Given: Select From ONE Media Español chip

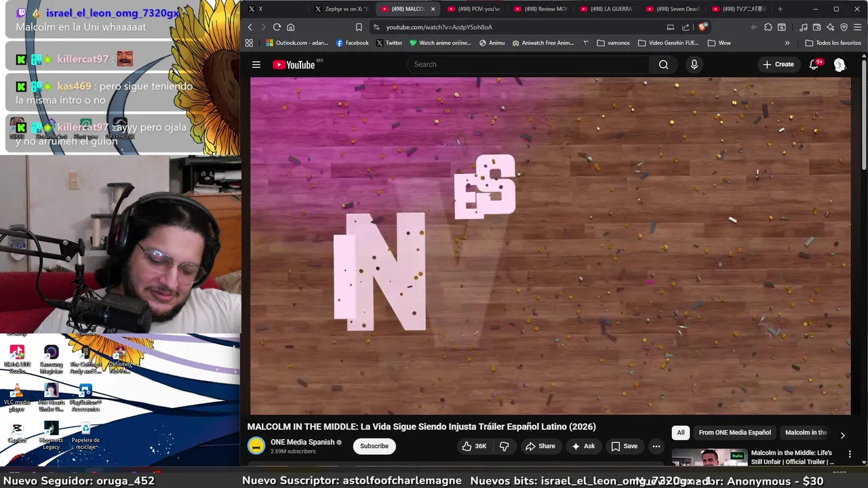Looking at the screenshot, I should pyautogui.click(x=734, y=432).
